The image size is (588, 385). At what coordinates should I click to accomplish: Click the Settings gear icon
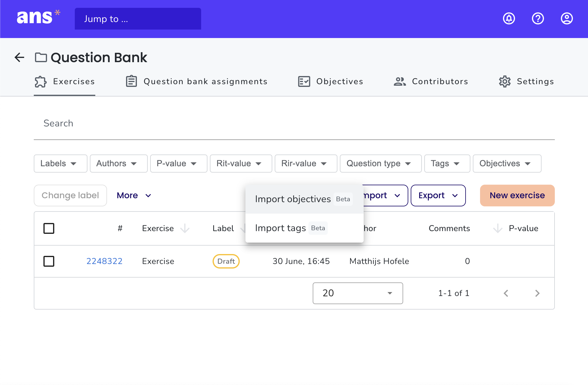pyautogui.click(x=505, y=81)
